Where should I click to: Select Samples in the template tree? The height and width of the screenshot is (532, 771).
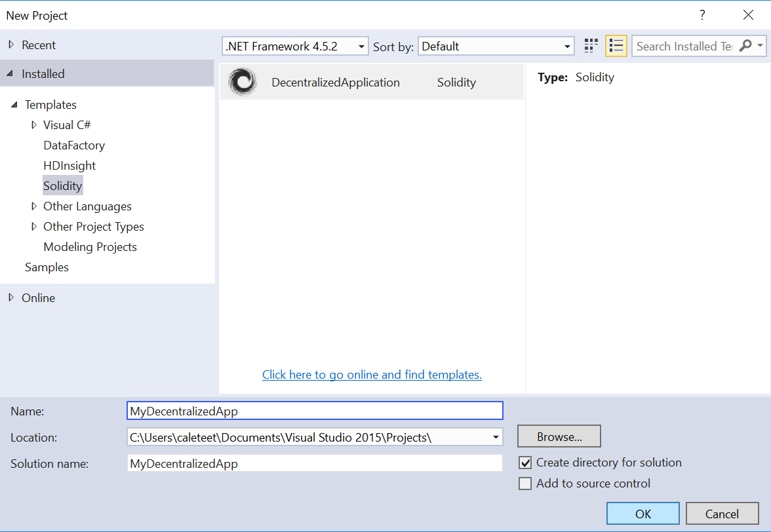(x=47, y=267)
